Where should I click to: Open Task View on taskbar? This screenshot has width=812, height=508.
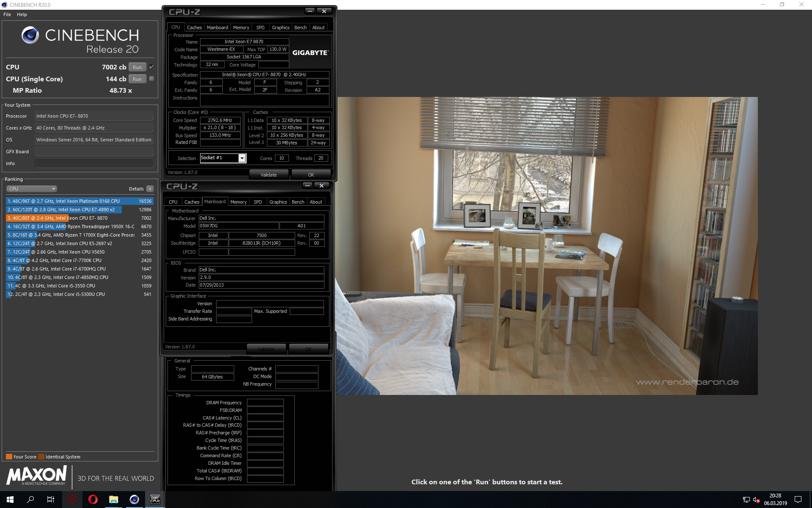[51, 500]
